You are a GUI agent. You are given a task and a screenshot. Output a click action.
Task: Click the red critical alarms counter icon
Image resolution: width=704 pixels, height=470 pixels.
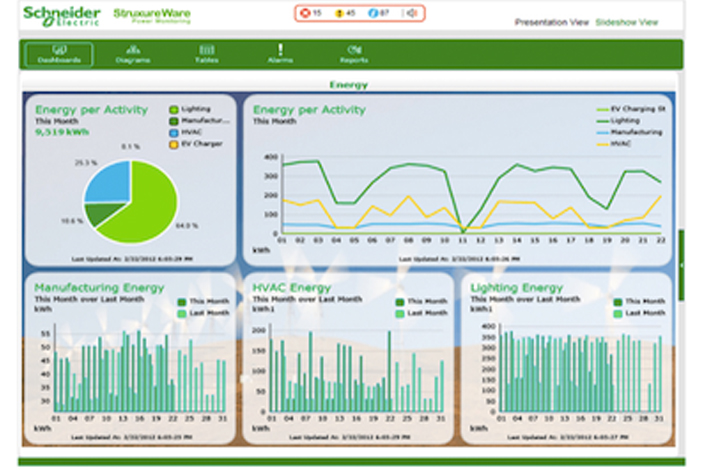(305, 13)
